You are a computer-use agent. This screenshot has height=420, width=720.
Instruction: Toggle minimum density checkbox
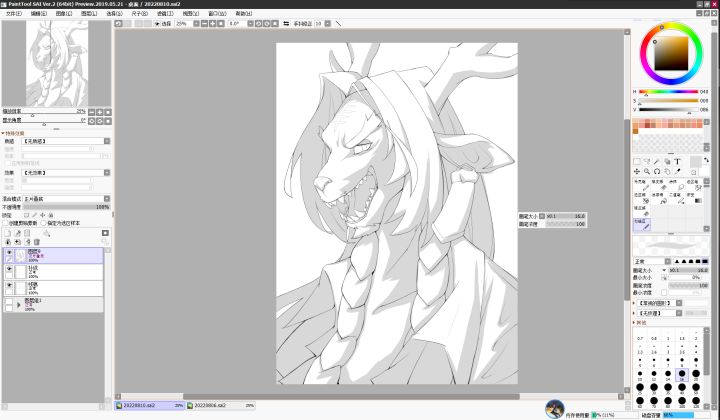(664, 293)
